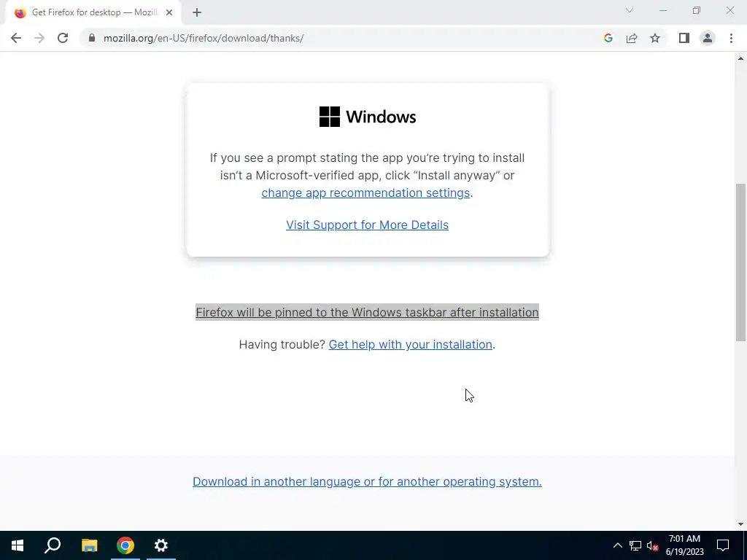Viewport: 747px width, 560px height.
Task: Click the page scrollbar thumb
Action: tap(740, 262)
